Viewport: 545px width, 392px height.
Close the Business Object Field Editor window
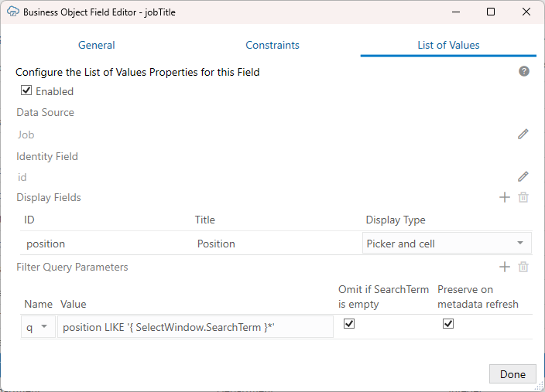(526, 12)
